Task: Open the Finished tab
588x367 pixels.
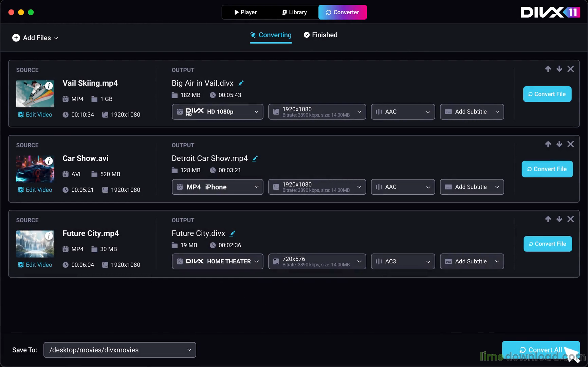Action: [320, 35]
